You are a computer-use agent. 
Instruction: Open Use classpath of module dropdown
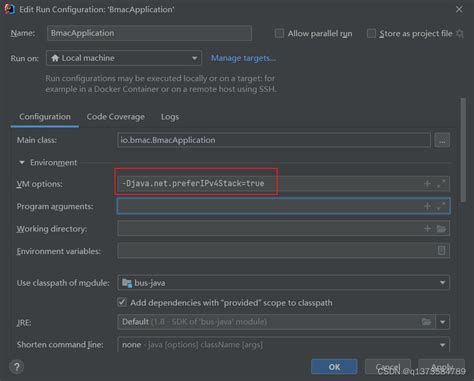coord(283,283)
